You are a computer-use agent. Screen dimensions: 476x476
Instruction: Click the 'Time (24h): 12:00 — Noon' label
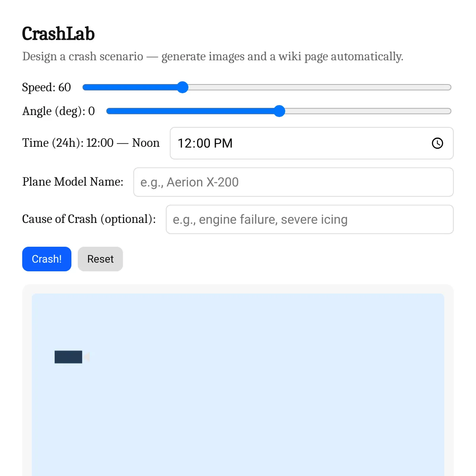(91, 143)
